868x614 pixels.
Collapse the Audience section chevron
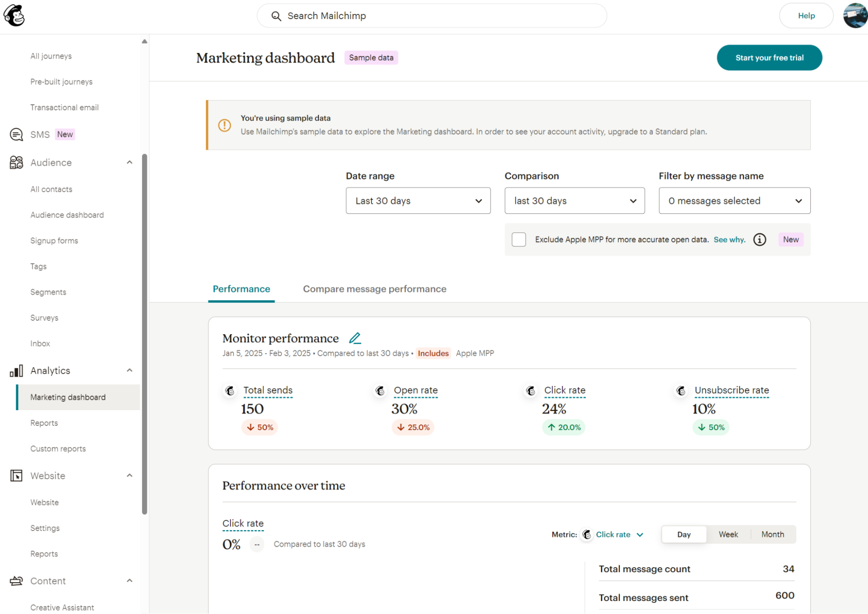click(x=129, y=163)
